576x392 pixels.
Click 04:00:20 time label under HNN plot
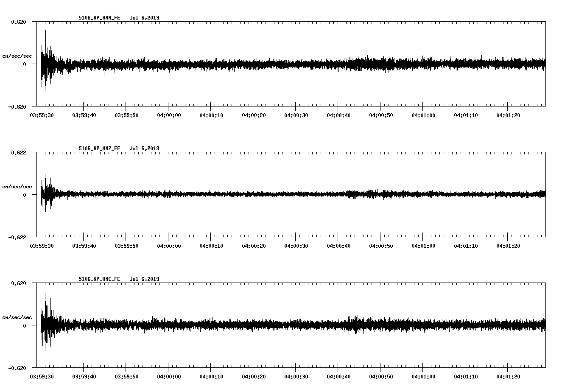click(254, 115)
